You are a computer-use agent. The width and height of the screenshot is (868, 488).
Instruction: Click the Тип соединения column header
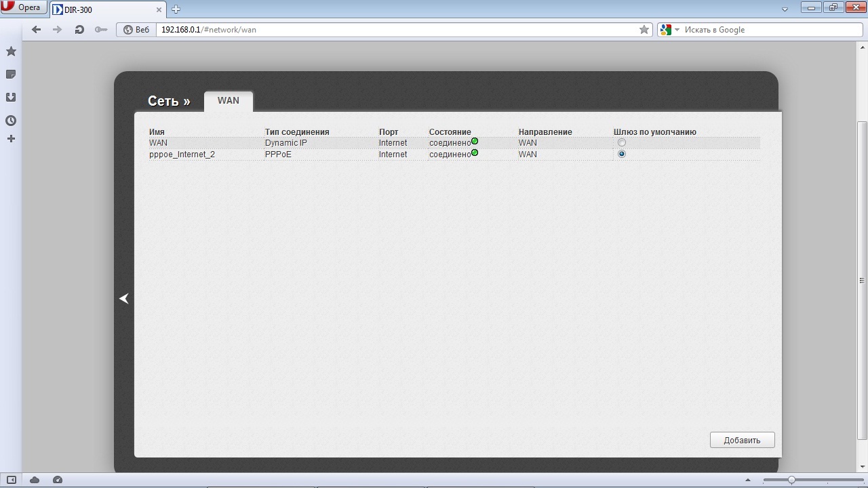tap(297, 132)
